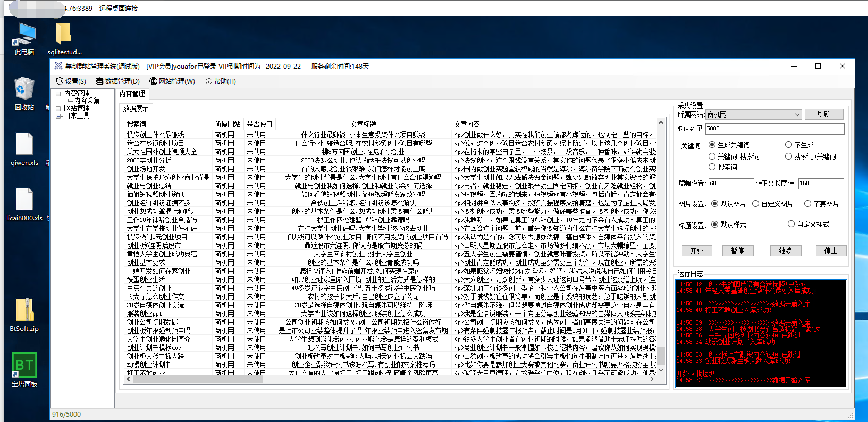868x422 pixels.
Task: Click the 网站管理 globe icon
Action: point(153,81)
